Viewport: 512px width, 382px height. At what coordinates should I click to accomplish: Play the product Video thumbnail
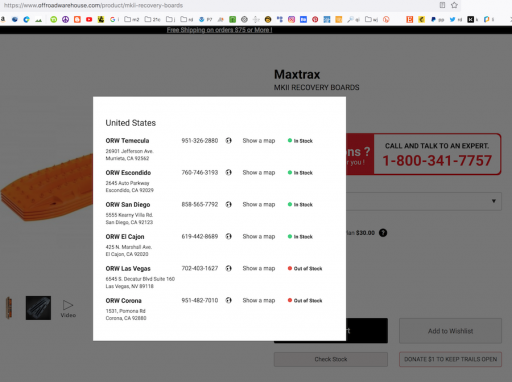(68, 309)
